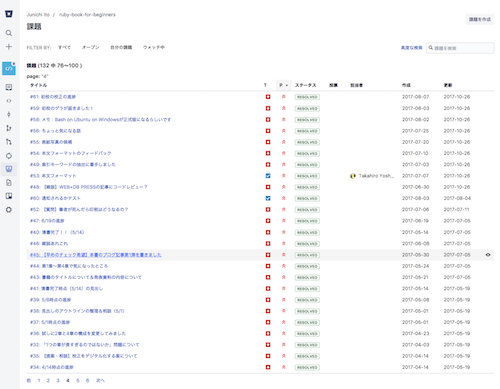Click the priority icon for issue #45

[284, 255]
